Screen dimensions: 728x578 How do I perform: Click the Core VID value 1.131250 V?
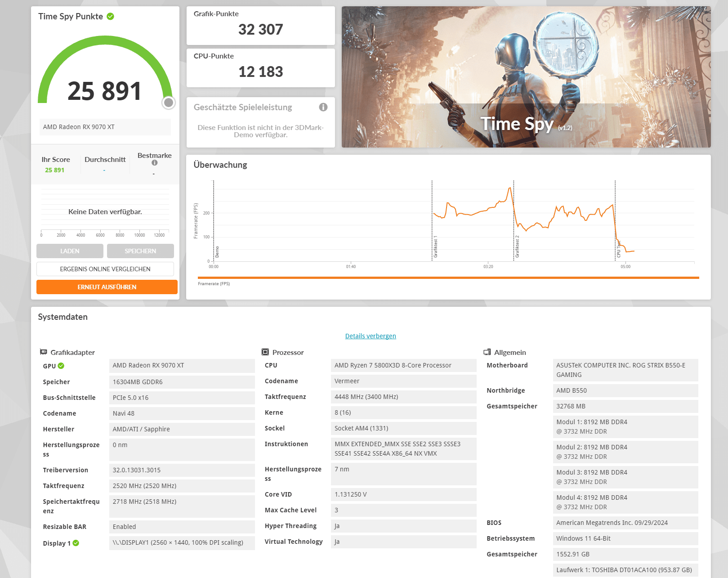[x=404, y=494]
